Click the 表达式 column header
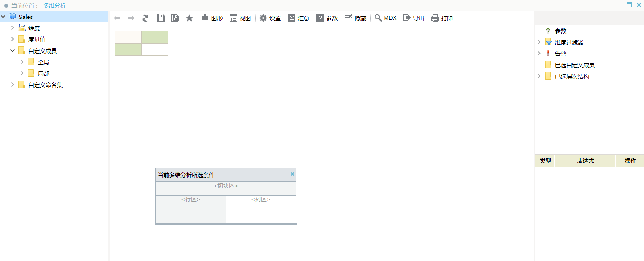The image size is (644, 261). 585,161
